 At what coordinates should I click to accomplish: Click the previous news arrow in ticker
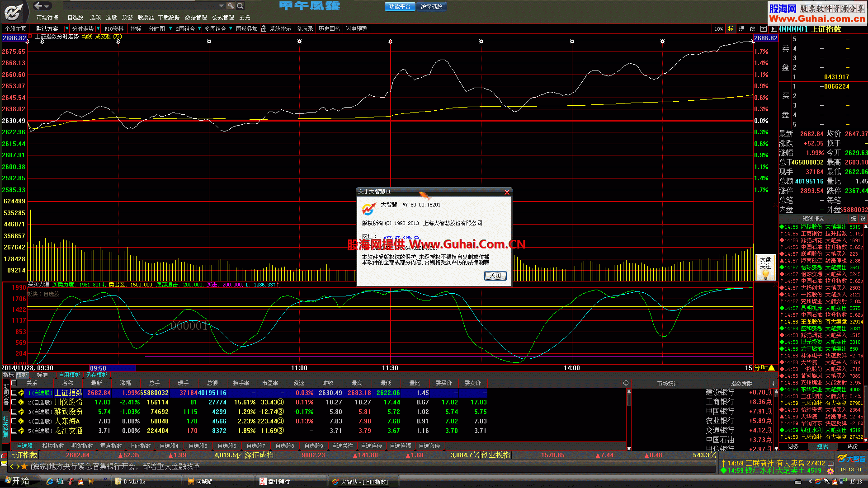click(x=12, y=466)
